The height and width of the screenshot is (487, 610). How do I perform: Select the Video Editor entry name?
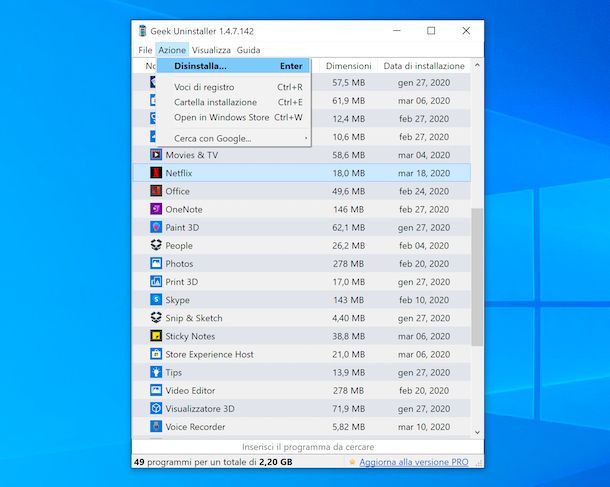tap(190, 391)
